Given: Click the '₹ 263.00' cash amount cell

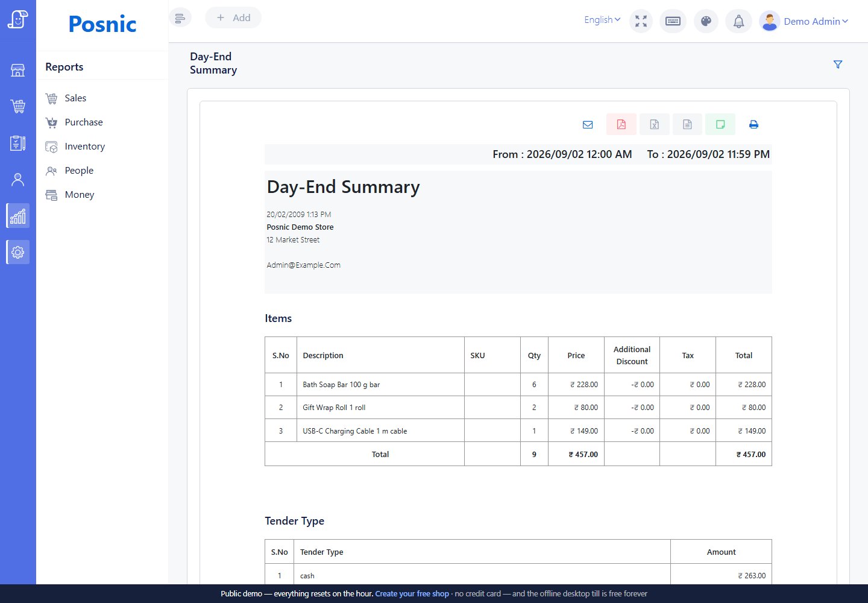Looking at the screenshot, I should tap(722, 575).
